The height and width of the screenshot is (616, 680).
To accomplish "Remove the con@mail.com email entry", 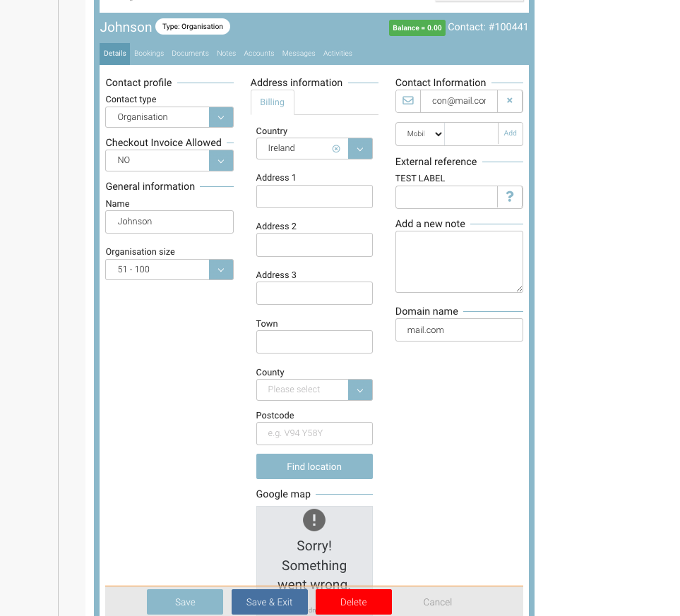I will coord(509,101).
